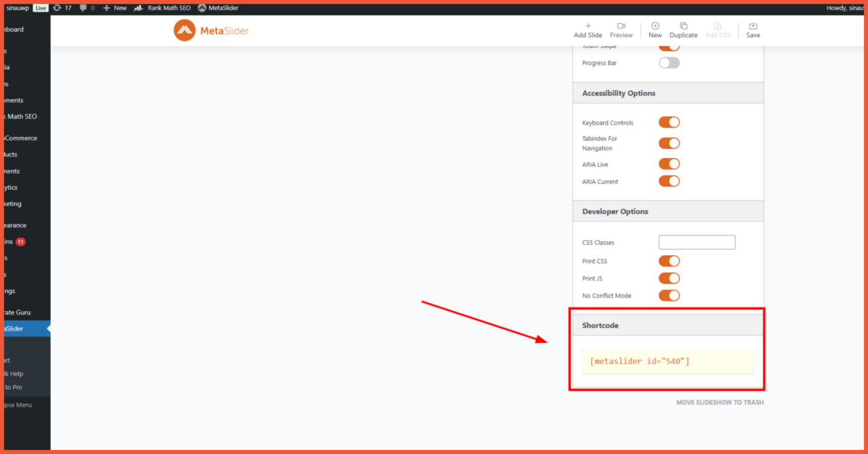Open the updates icon showing 17
Viewport: 868px width, 454px height.
(x=62, y=7)
